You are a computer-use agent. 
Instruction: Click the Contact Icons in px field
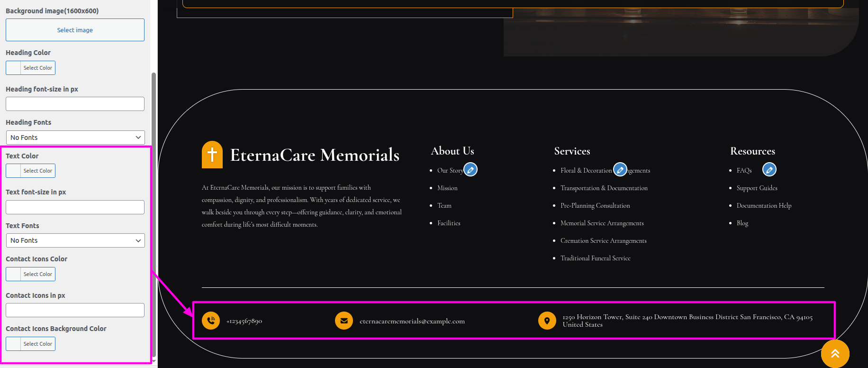(75, 310)
